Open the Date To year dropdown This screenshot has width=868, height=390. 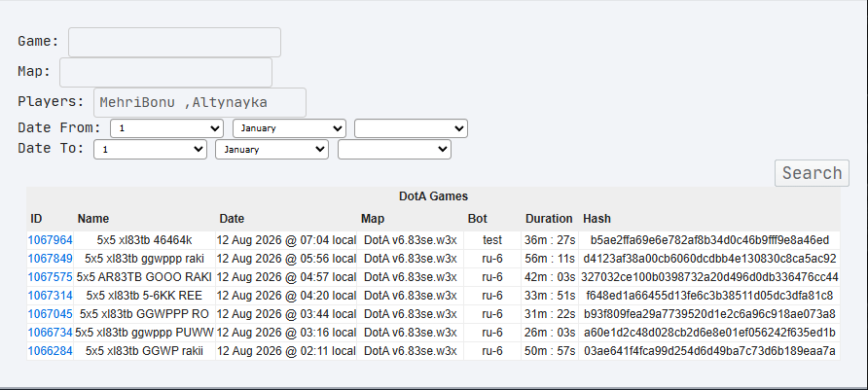394,150
